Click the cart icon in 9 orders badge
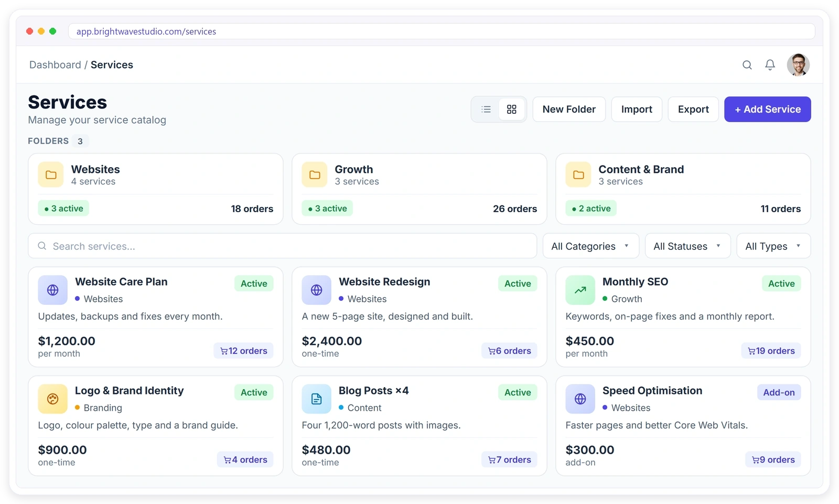Screen dimensions: 839x504 [756, 460]
